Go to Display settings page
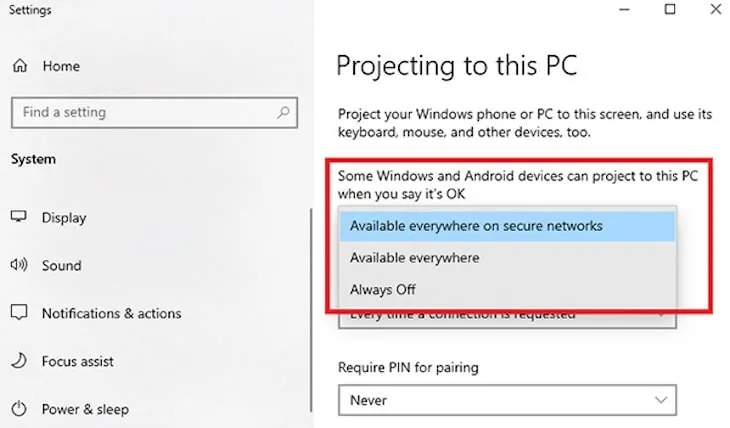 (64, 218)
